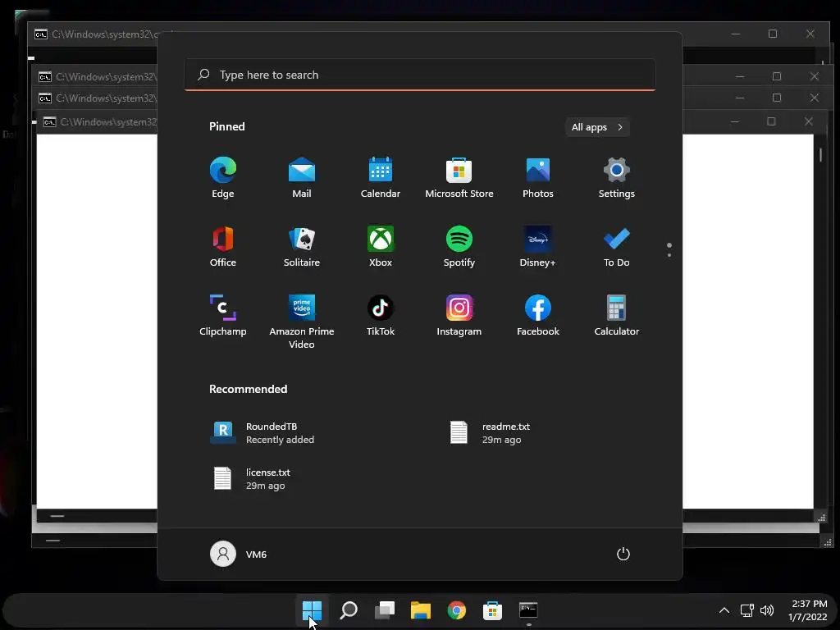Open network status in system tray
This screenshot has width=840, height=630.
(746, 610)
